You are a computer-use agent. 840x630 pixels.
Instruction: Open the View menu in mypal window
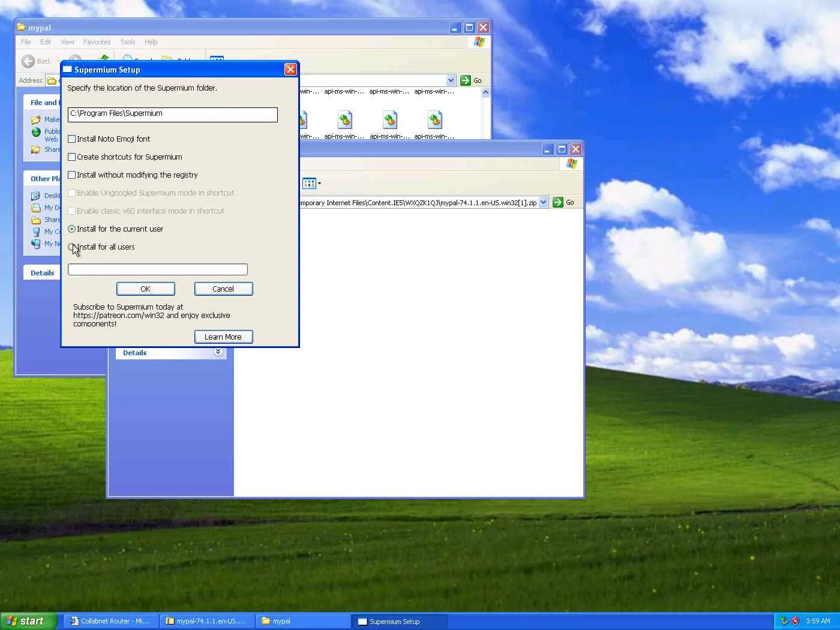[67, 42]
